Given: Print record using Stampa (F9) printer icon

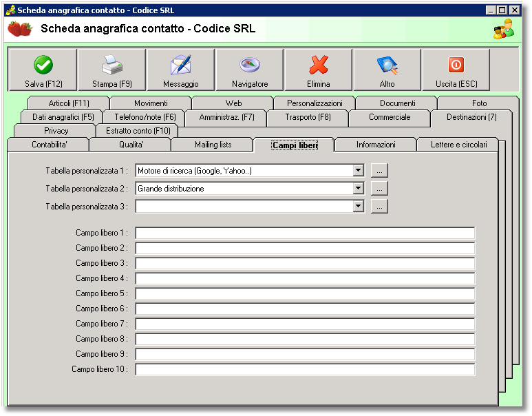Looking at the screenshot, I should point(112,70).
